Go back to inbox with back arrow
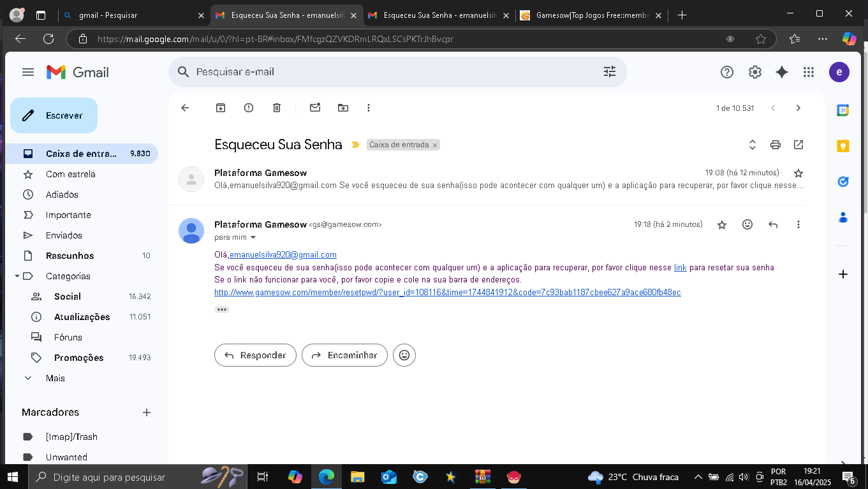868x489 pixels. tap(185, 108)
